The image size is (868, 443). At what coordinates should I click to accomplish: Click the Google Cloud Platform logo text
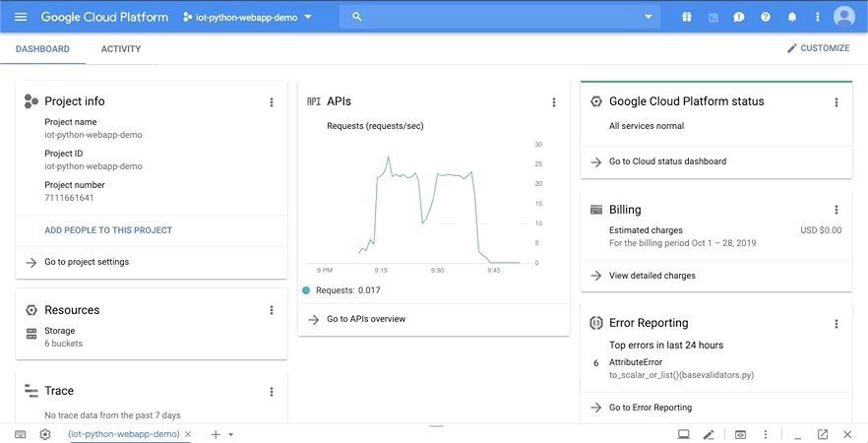tap(104, 17)
